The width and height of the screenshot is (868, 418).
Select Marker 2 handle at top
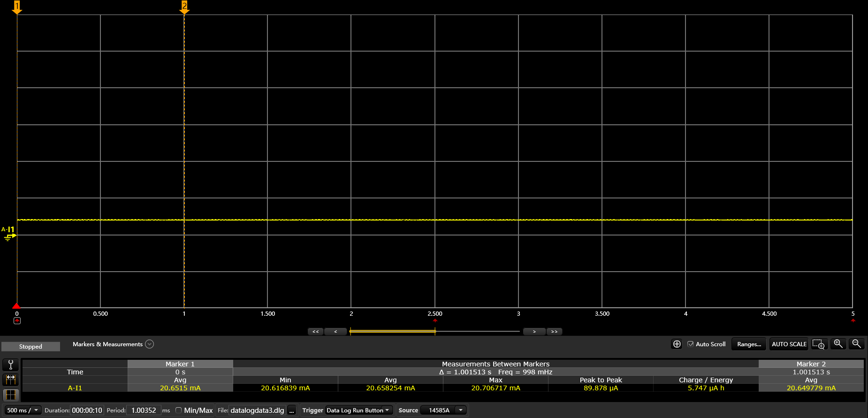(x=184, y=7)
